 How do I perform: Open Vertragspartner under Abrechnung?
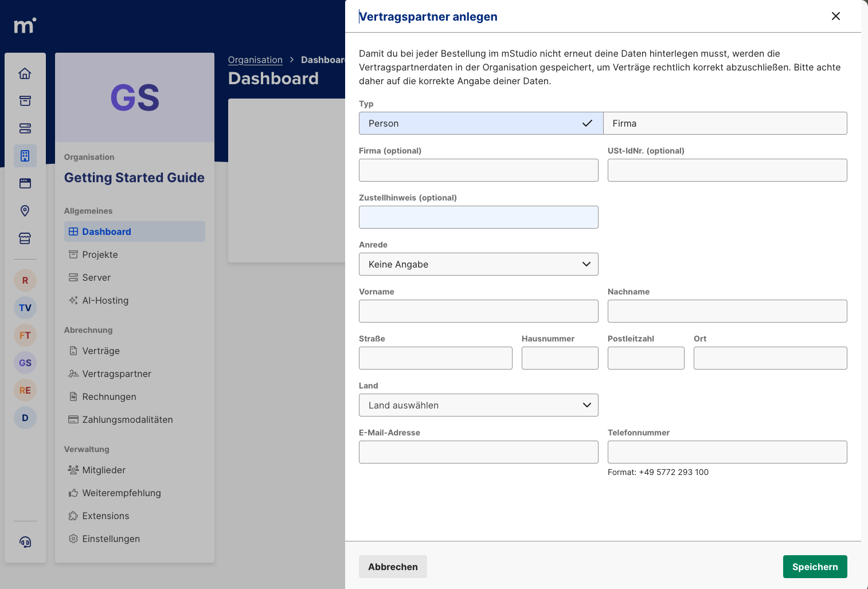(116, 374)
